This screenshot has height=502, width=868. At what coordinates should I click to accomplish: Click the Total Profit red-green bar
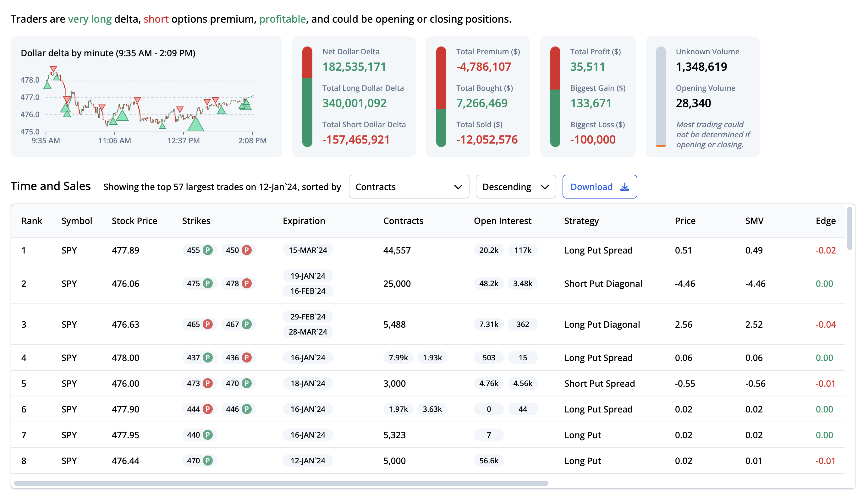(x=555, y=97)
